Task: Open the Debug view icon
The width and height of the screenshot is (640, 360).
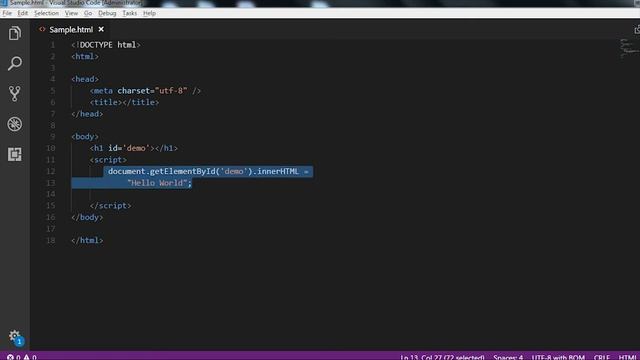Action: [x=15, y=124]
